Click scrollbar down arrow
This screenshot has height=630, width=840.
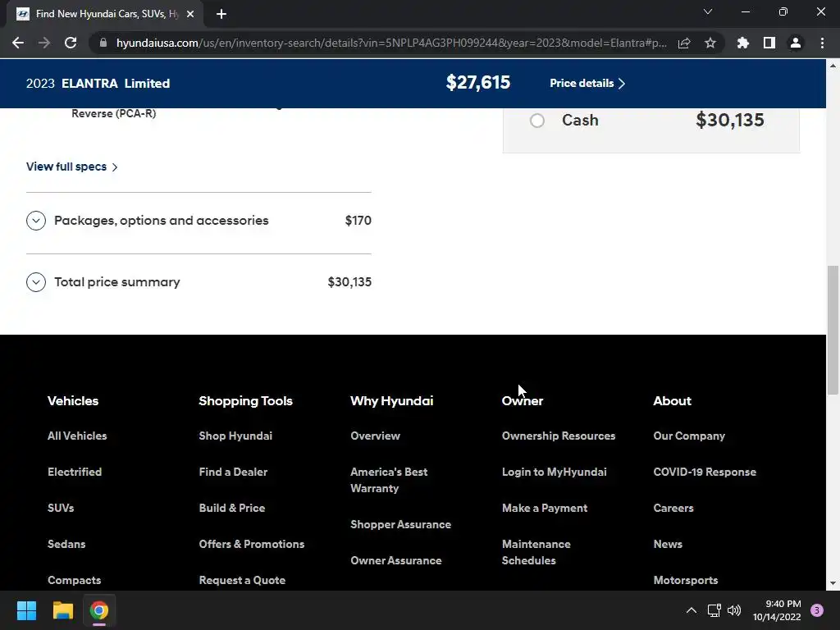[x=833, y=583]
